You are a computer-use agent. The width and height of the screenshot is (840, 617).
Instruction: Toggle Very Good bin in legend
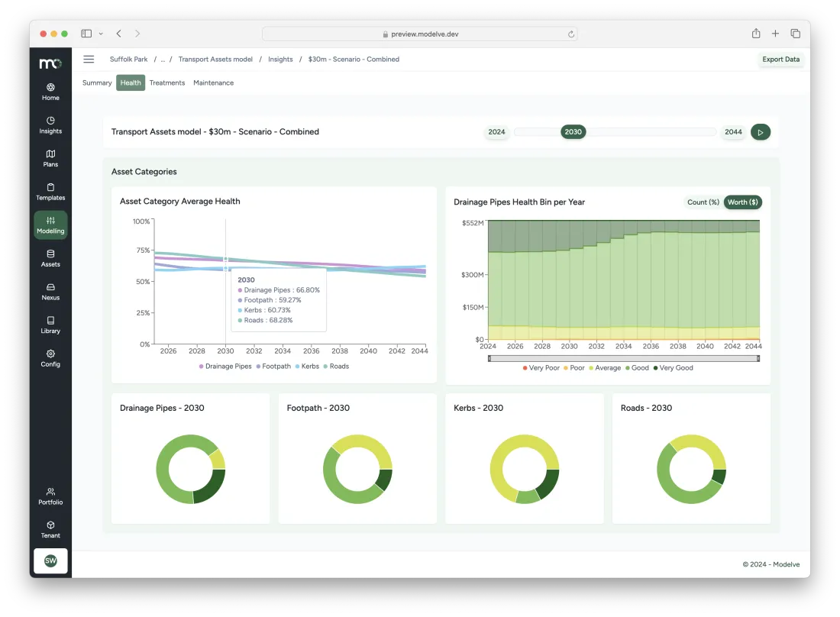673,368
